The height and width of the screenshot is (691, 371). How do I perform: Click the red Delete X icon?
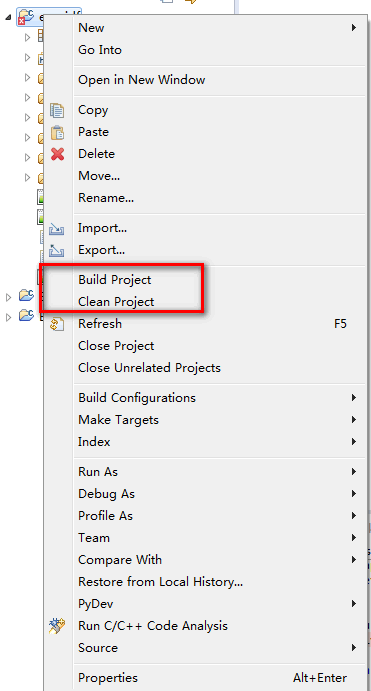[57, 154]
